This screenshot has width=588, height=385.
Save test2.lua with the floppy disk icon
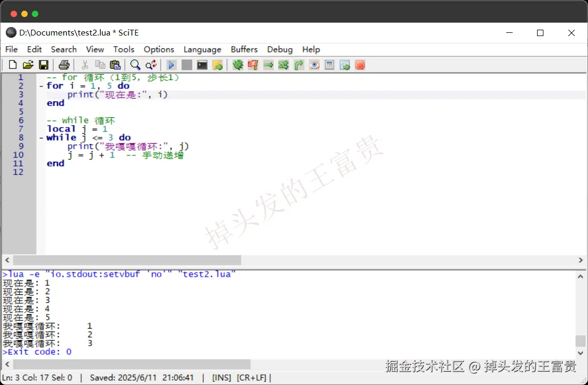(44, 65)
